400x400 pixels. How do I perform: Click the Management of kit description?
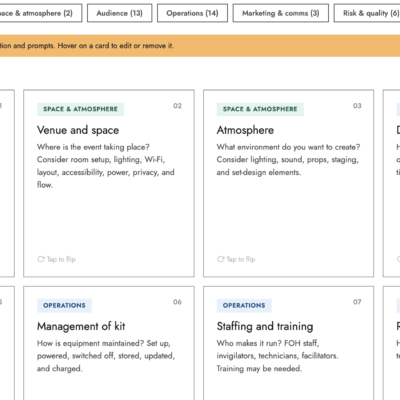[106, 356]
